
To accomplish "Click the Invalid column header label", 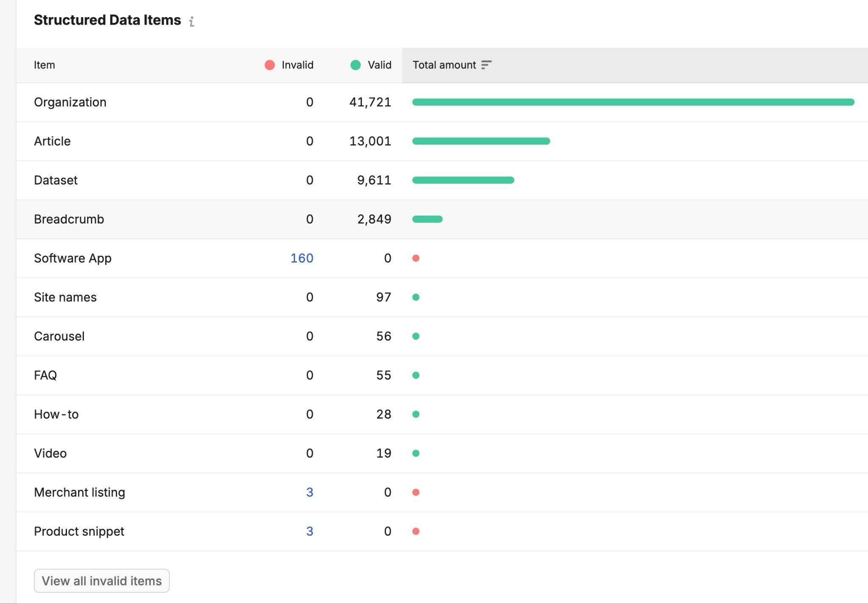I will pos(298,65).
